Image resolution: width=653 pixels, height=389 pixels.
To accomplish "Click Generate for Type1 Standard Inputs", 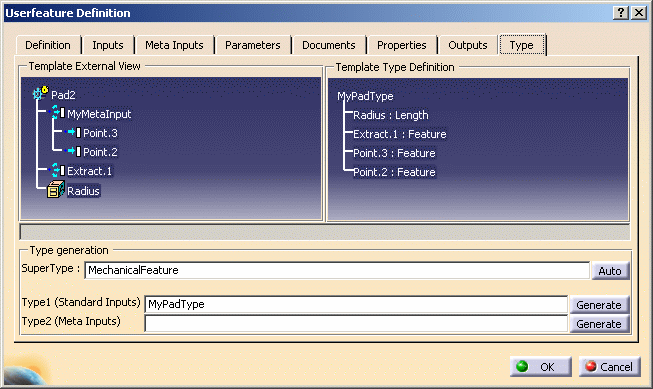I will [599, 305].
